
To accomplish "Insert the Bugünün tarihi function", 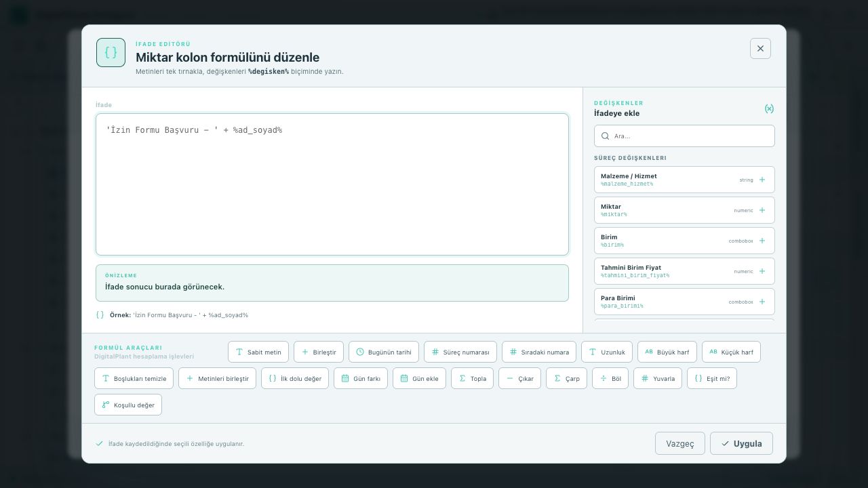I will (x=384, y=352).
